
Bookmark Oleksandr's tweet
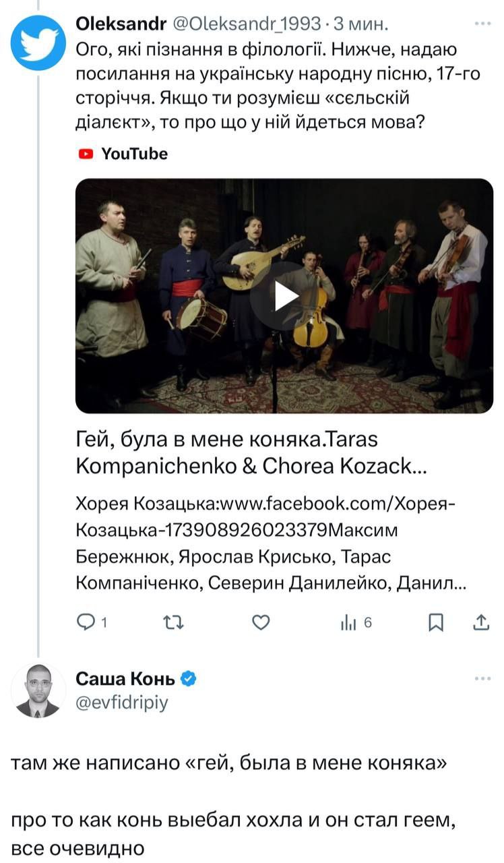[436, 622]
